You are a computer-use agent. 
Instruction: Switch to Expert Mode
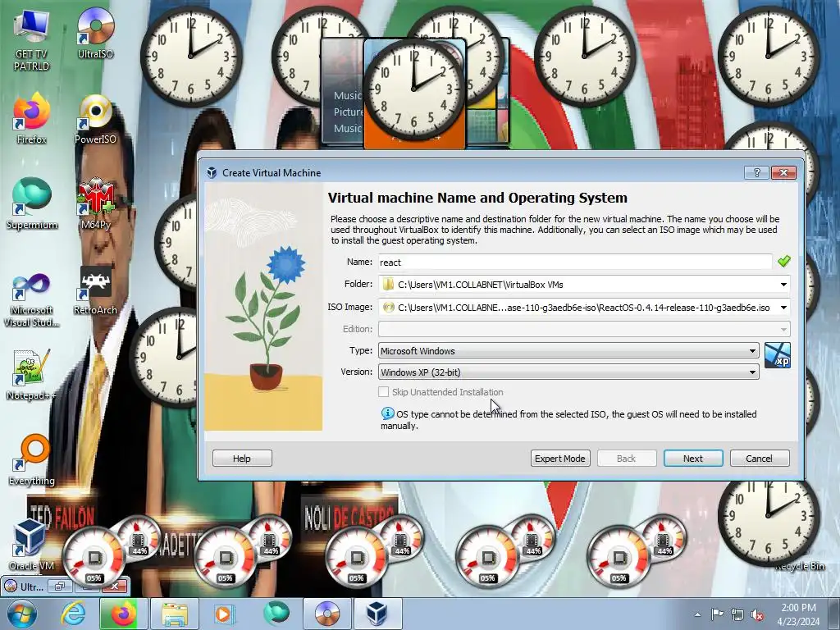pyautogui.click(x=560, y=459)
